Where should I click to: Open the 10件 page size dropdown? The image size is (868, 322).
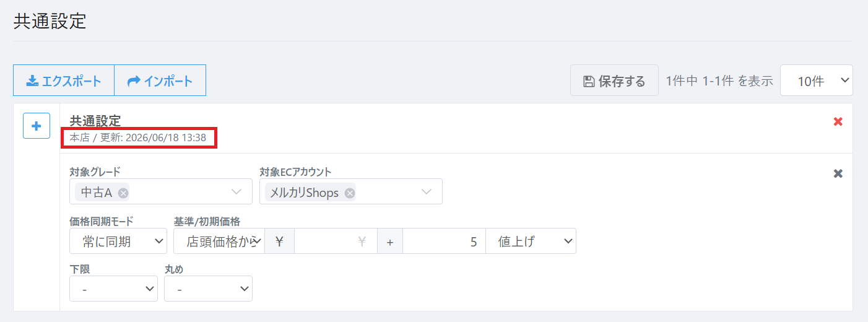817,80
